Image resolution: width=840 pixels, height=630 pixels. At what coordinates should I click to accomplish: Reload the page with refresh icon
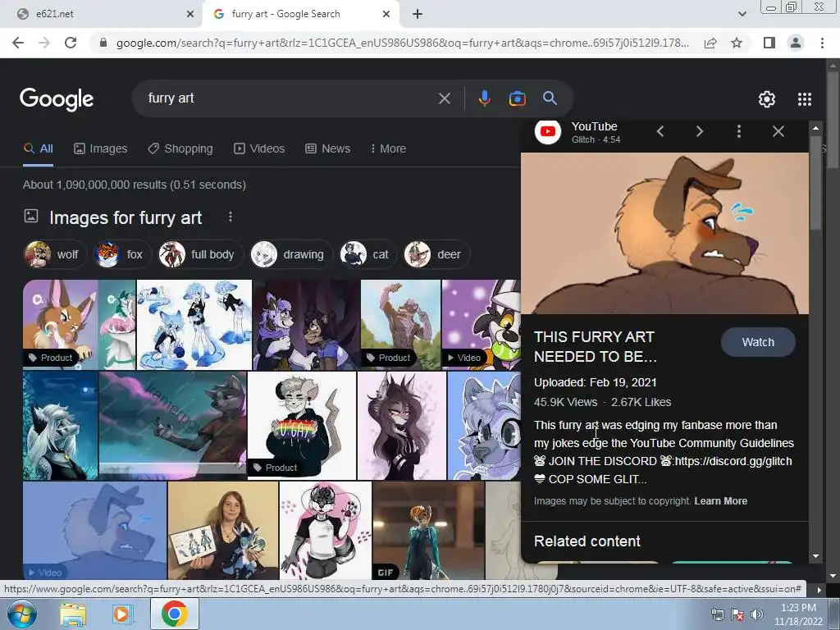[71, 43]
